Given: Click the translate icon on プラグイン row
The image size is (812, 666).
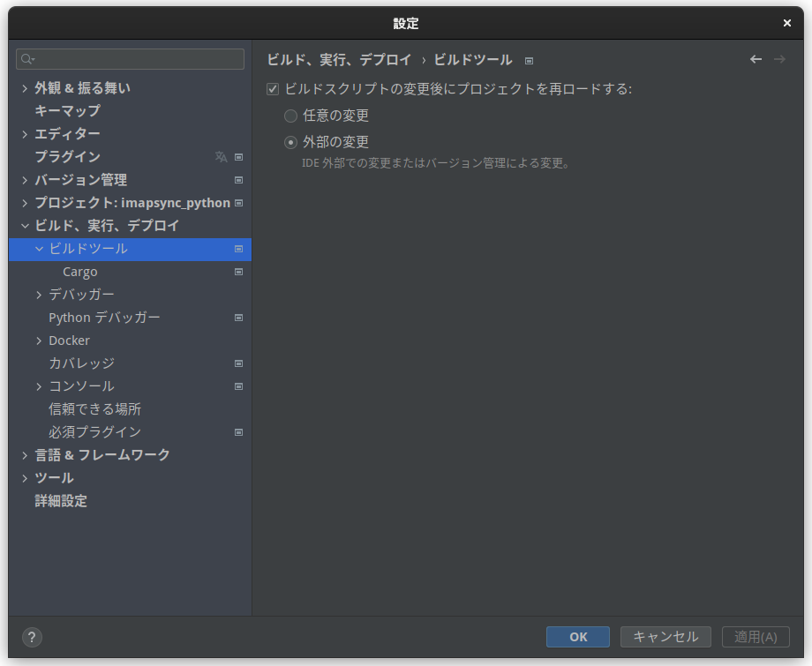Looking at the screenshot, I should click(x=222, y=157).
